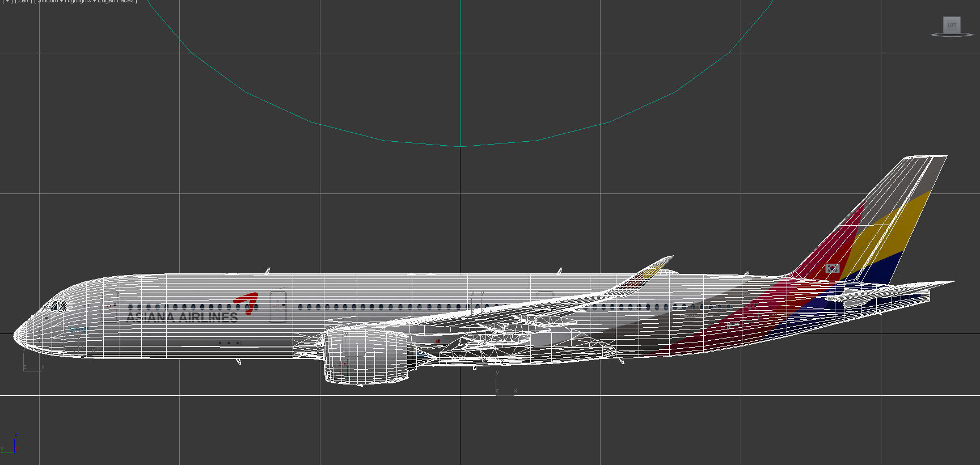The width and height of the screenshot is (980, 465).
Task: Click the Korean flag on the tail fin
Action: (833, 268)
